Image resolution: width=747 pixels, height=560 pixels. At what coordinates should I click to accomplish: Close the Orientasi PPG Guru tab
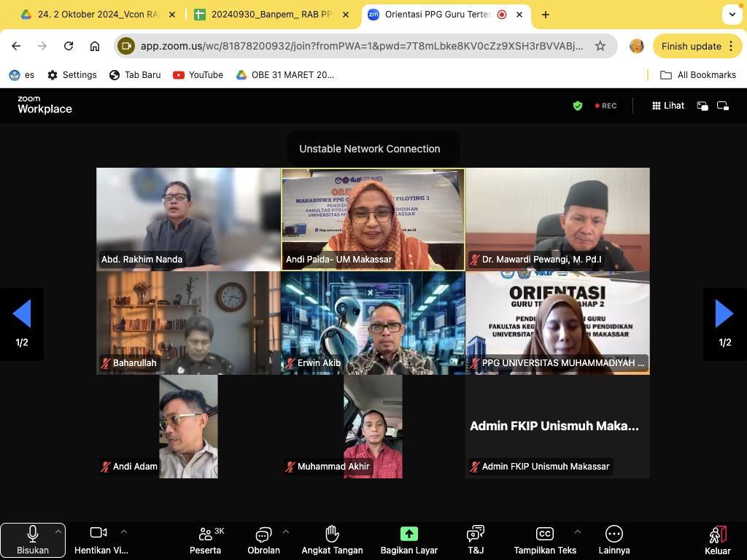[x=519, y=15]
